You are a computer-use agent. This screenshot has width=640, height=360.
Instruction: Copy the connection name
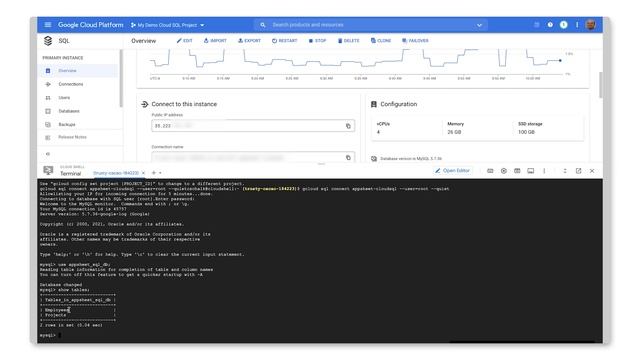click(348, 158)
